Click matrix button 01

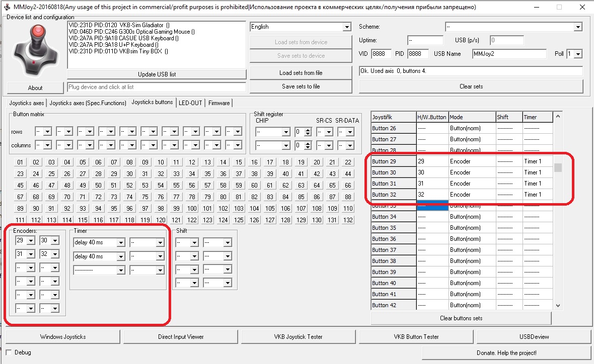click(20, 162)
